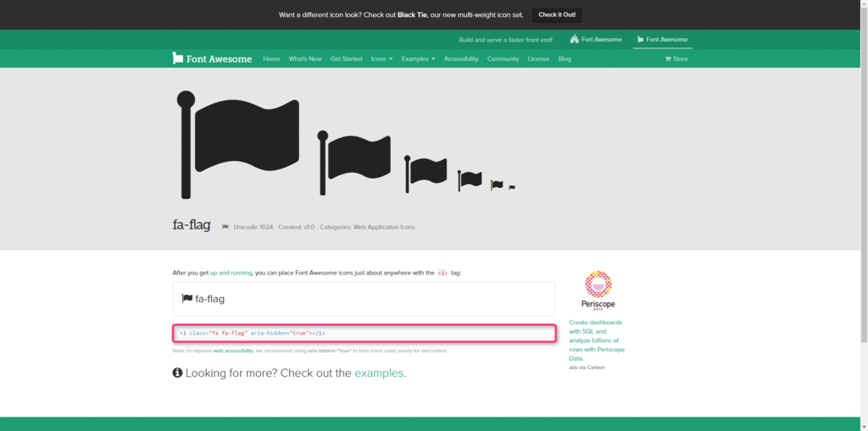Open the Get Started page
868x431 pixels.
(x=346, y=58)
